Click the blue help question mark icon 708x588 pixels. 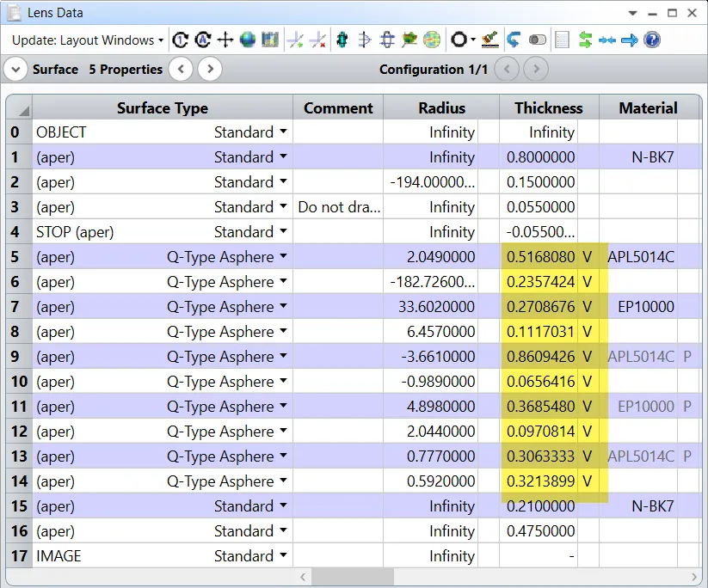tap(652, 40)
